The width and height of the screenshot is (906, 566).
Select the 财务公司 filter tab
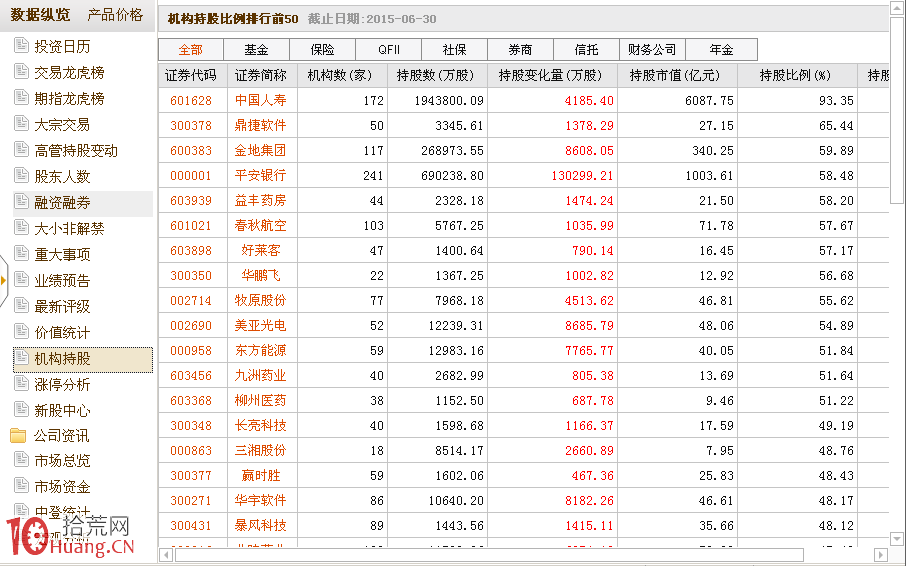[652, 50]
